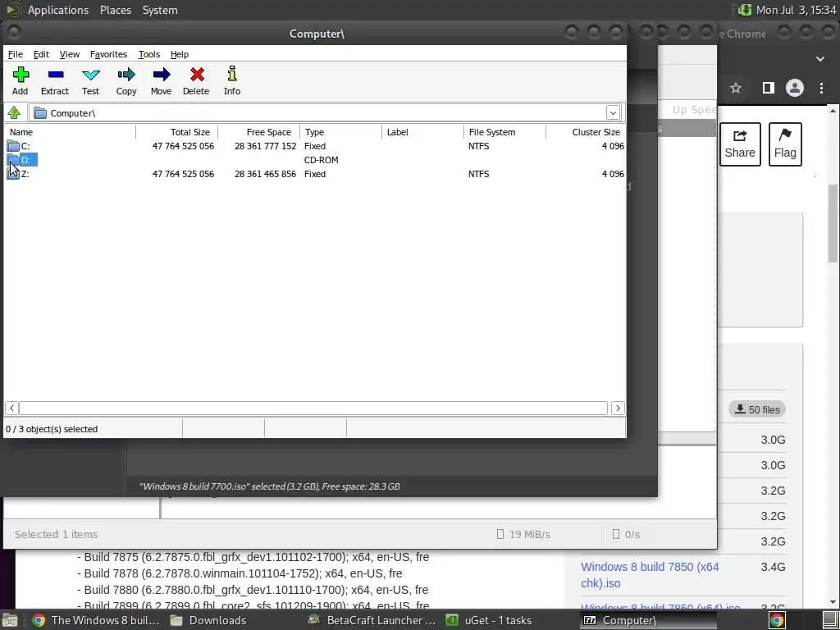Select the D: CD-ROM drive entry
Viewport: 840px width, 630px height.
[x=22, y=160]
